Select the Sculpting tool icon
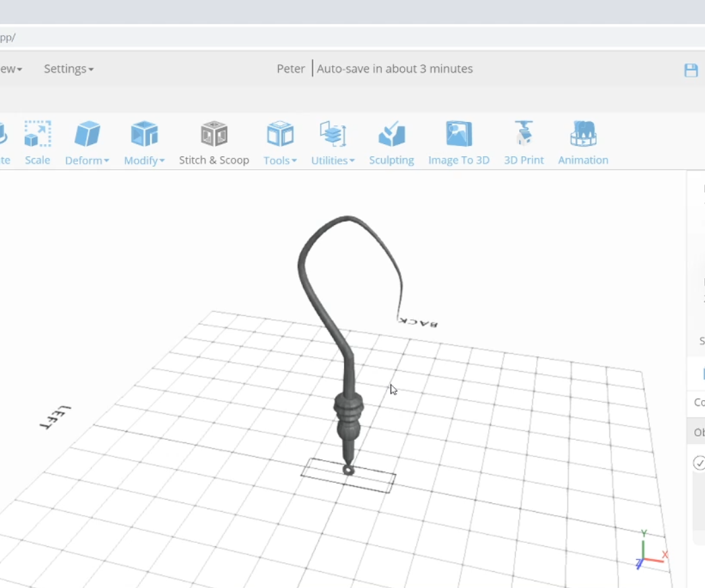 [x=392, y=133]
